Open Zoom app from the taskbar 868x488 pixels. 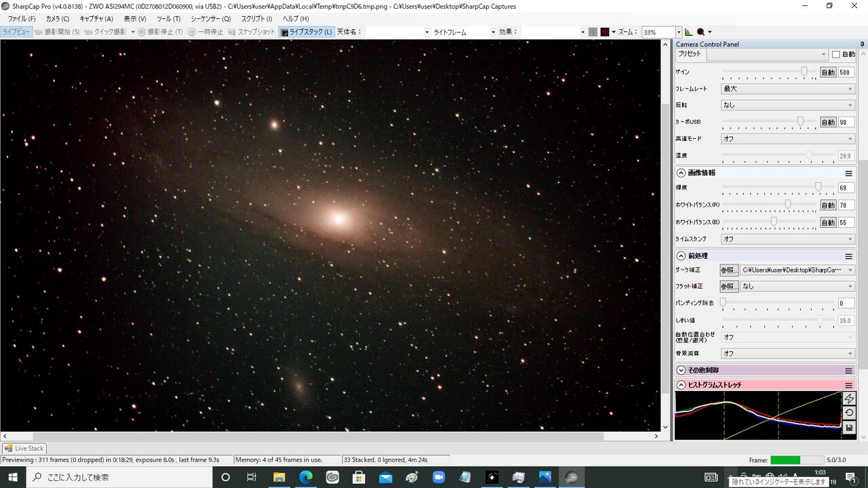click(439, 477)
